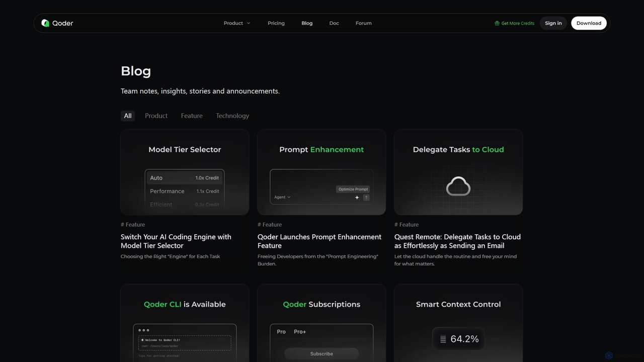Click text Freeing Developers from the "Prompt Engineering" Burden
This screenshot has width=644, height=362.
(318, 260)
